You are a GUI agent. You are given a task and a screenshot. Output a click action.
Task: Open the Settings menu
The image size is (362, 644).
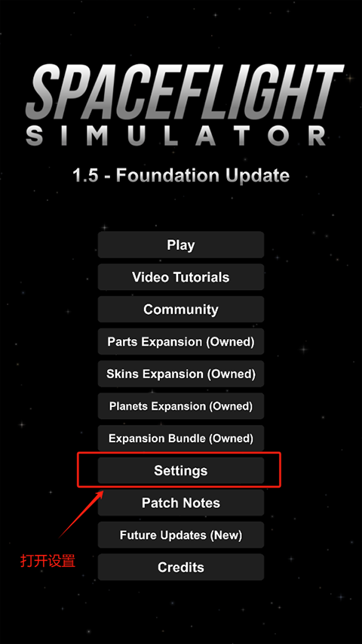180,470
